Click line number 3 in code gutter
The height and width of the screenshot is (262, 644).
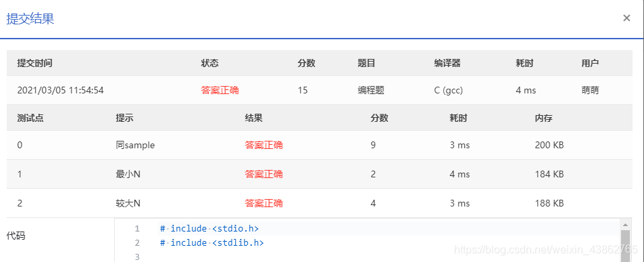coord(137,257)
